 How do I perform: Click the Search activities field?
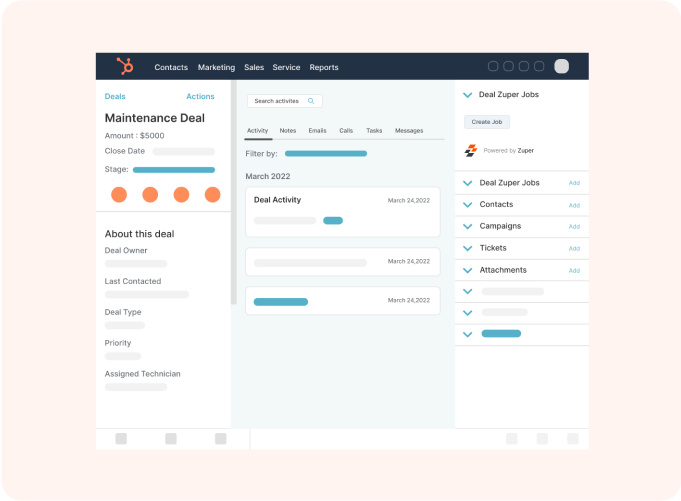(x=284, y=101)
